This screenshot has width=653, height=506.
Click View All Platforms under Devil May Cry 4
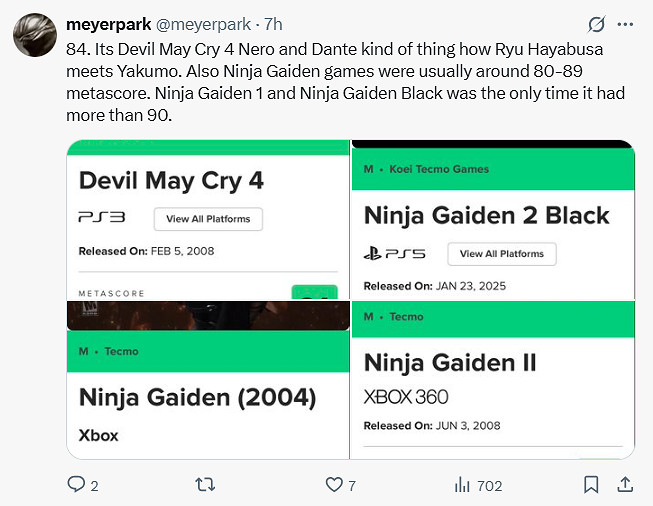208,219
